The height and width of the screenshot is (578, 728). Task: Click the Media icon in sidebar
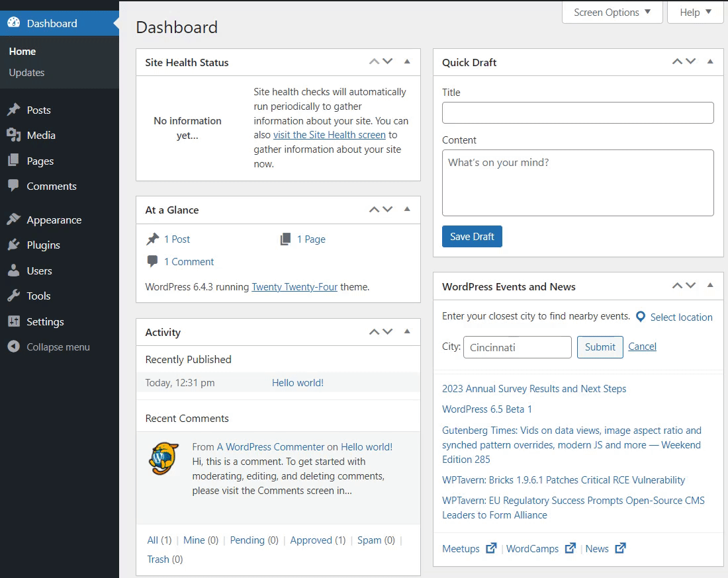coord(14,135)
